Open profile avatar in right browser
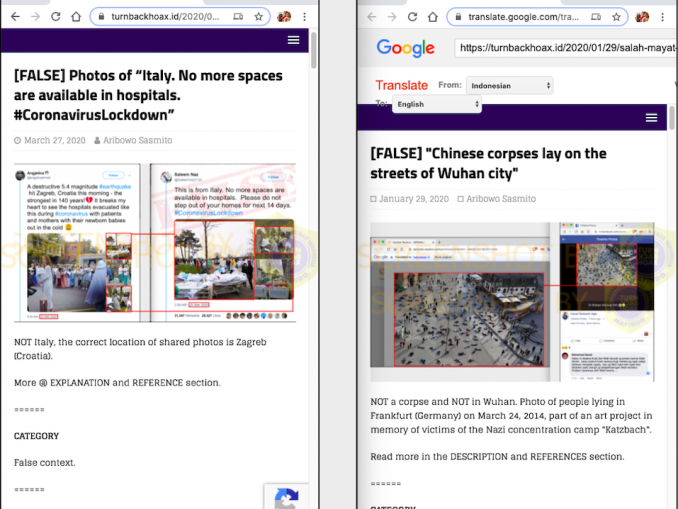Image resolution: width=678 pixels, height=509 pixels. (x=642, y=17)
